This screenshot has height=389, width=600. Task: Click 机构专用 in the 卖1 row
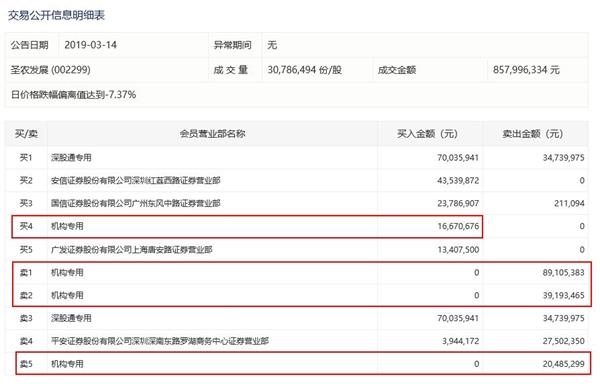click(x=67, y=273)
